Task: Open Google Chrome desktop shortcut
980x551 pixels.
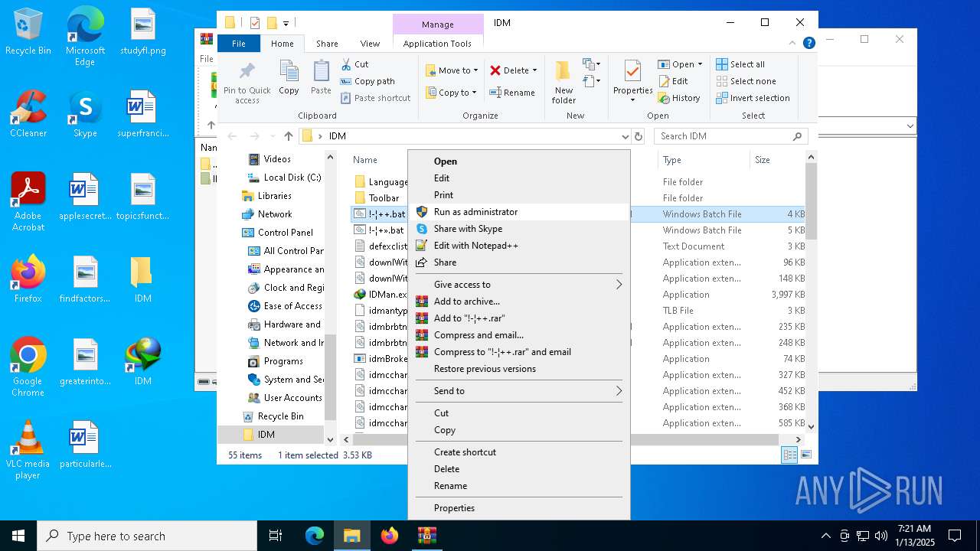Action: point(28,367)
